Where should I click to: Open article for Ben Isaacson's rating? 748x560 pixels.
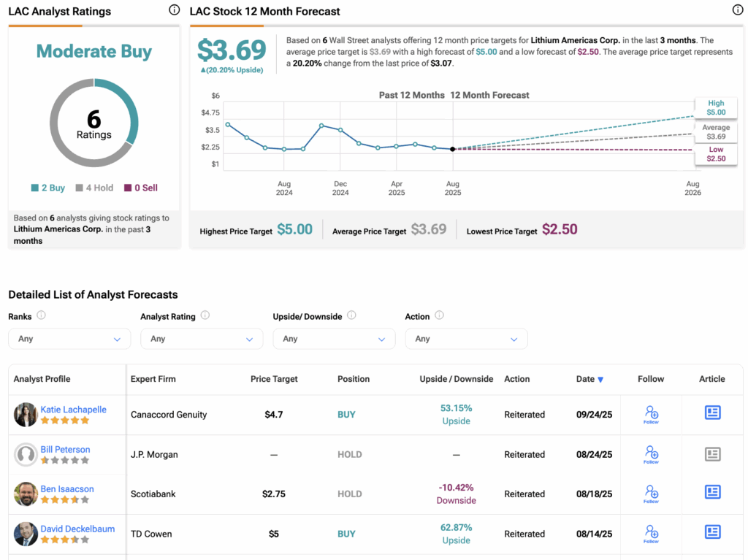point(713,492)
